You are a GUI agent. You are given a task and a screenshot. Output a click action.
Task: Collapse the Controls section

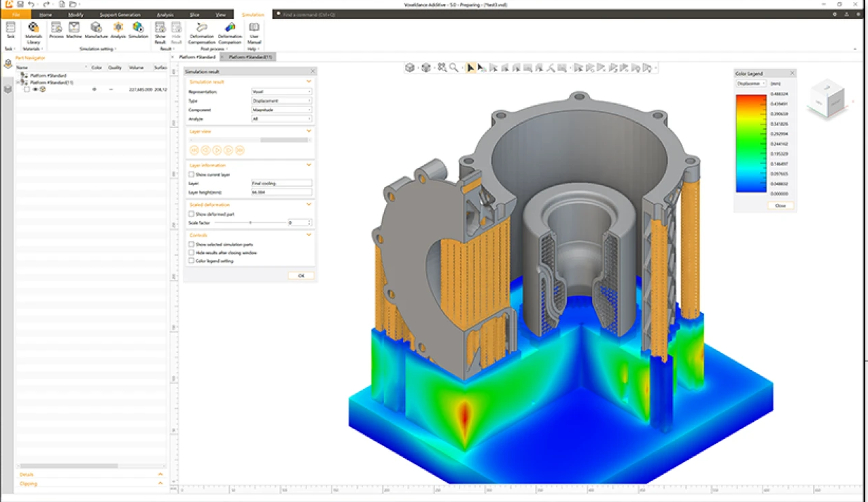[x=309, y=235]
